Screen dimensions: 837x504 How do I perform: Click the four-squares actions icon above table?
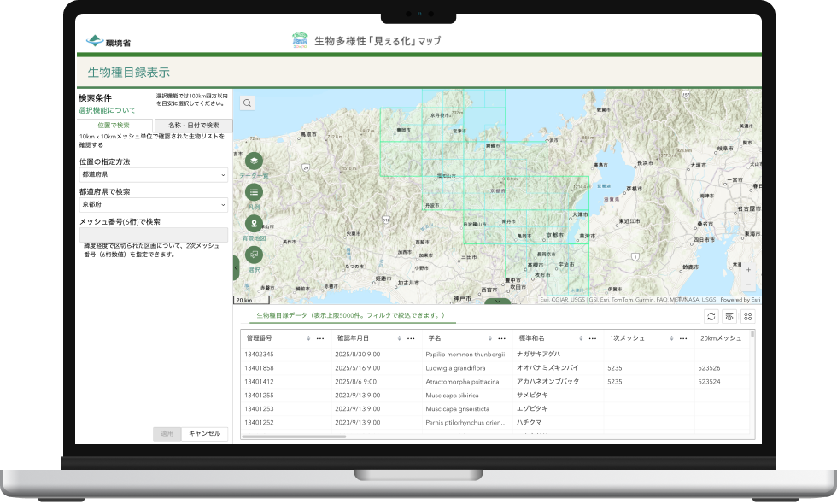pos(748,316)
